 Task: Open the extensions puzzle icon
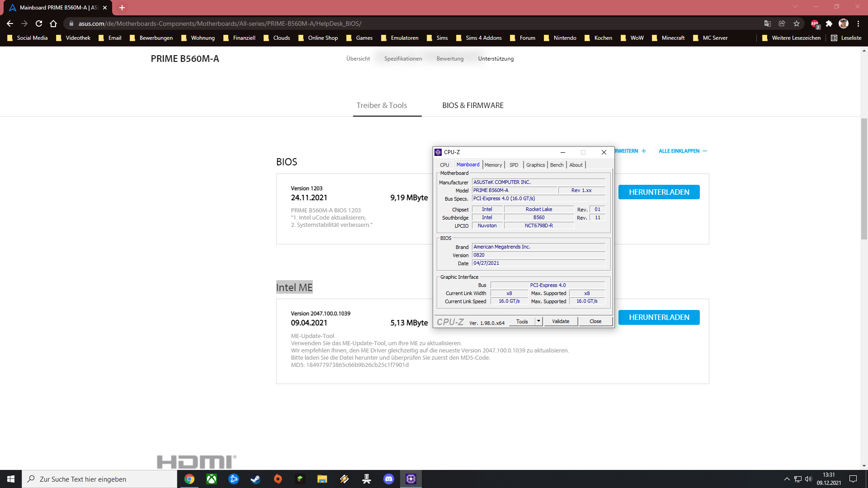829,23
